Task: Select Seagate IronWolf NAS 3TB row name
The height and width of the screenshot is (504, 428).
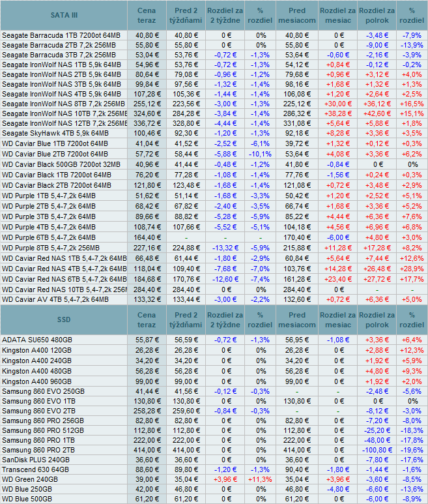Action: [61, 84]
